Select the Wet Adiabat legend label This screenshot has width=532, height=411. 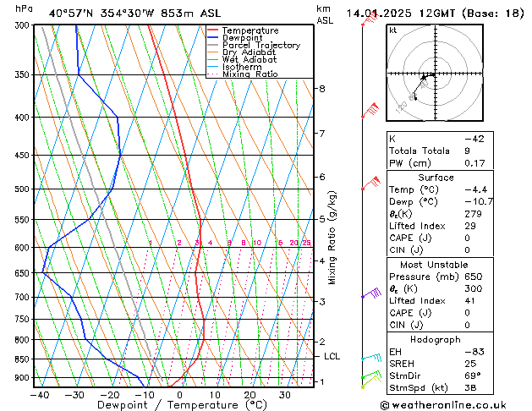tap(250, 59)
